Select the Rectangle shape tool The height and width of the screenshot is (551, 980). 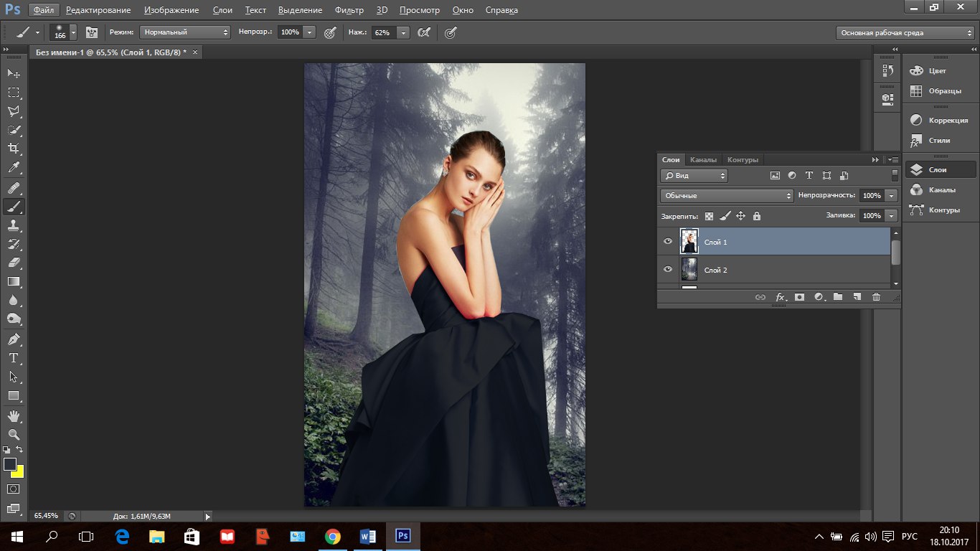coord(14,395)
